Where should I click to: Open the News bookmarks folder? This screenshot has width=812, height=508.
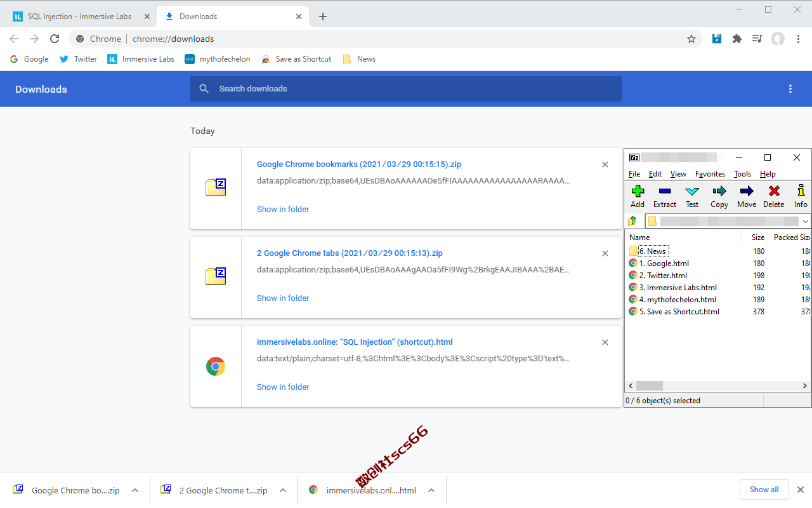click(x=359, y=59)
